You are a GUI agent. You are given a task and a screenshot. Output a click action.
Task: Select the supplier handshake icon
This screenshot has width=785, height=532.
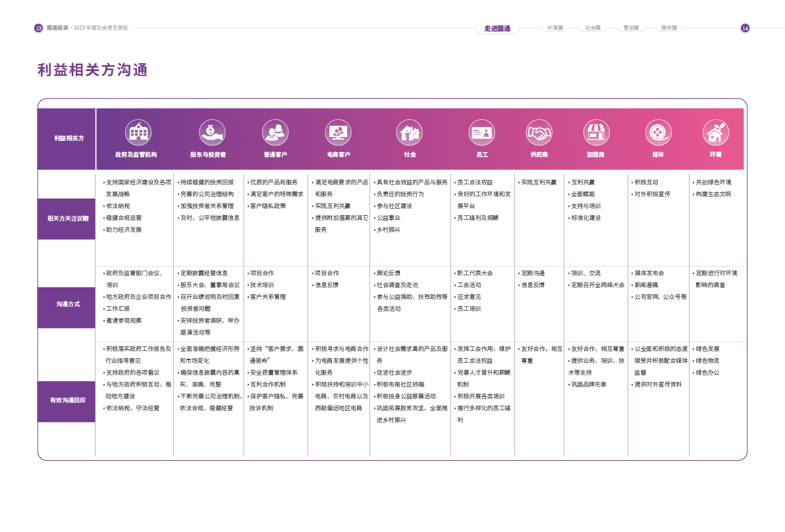tap(539, 132)
